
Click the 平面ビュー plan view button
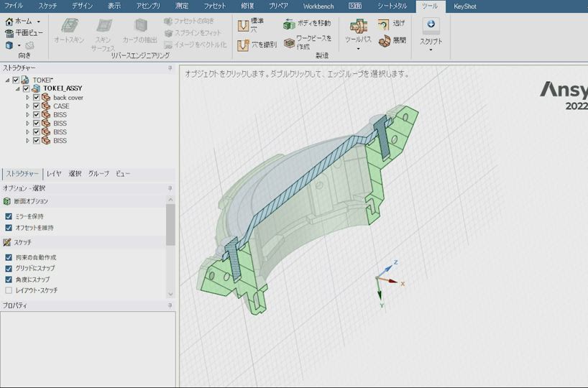pos(24,33)
